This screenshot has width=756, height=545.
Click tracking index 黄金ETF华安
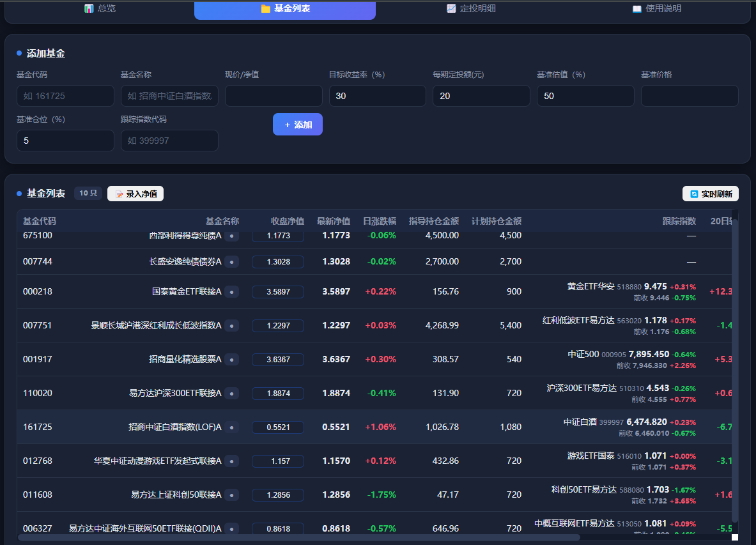pyautogui.click(x=590, y=287)
